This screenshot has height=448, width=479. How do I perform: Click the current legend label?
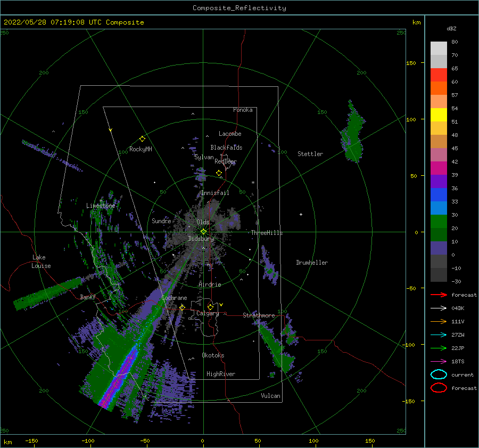pos(463,375)
